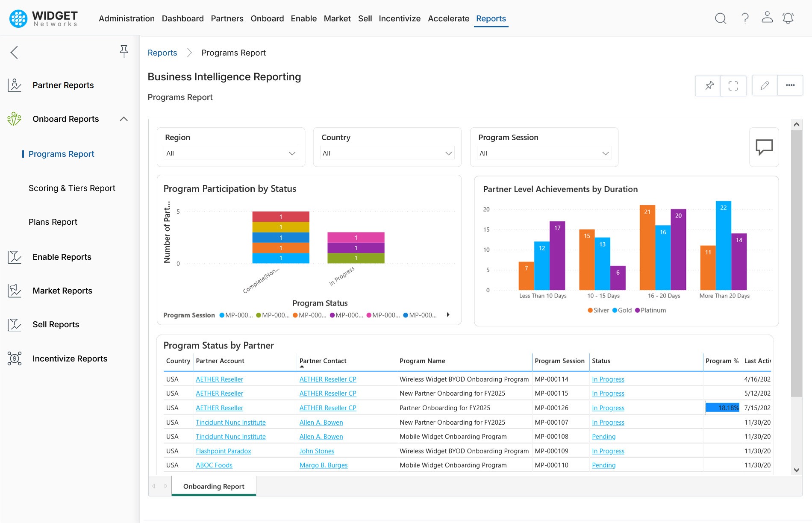
Task: Click the pencil edit icon
Action: (765, 85)
